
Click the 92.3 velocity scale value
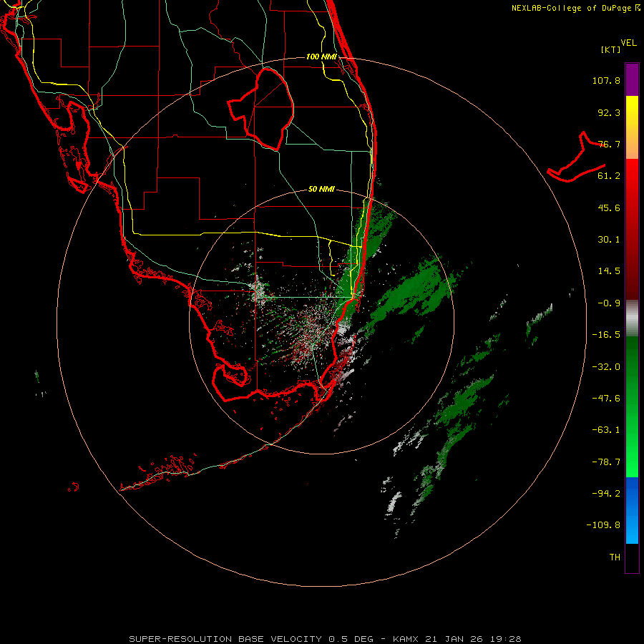pos(609,112)
